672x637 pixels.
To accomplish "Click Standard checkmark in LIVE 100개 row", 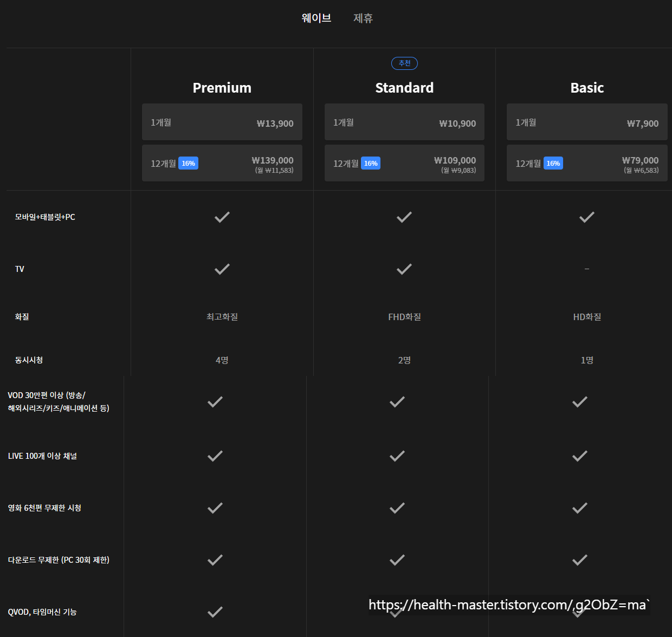I will [397, 456].
